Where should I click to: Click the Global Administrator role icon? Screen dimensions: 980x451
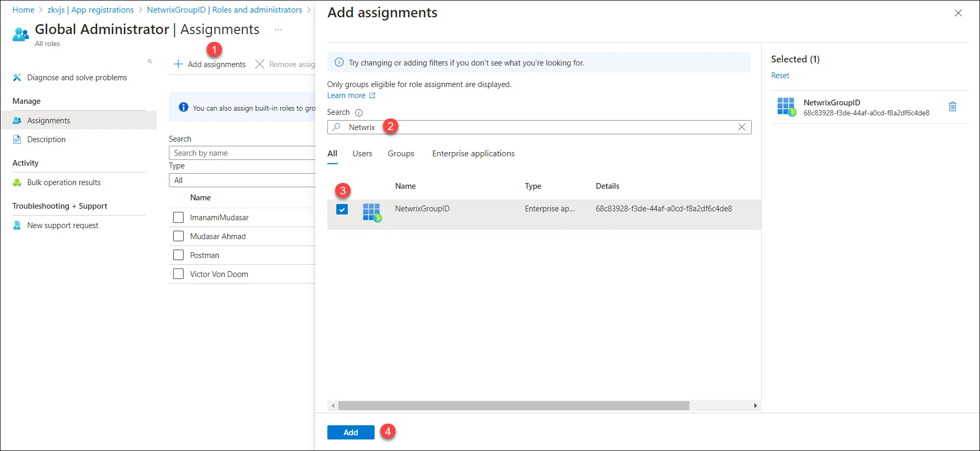click(x=20, y=35)
